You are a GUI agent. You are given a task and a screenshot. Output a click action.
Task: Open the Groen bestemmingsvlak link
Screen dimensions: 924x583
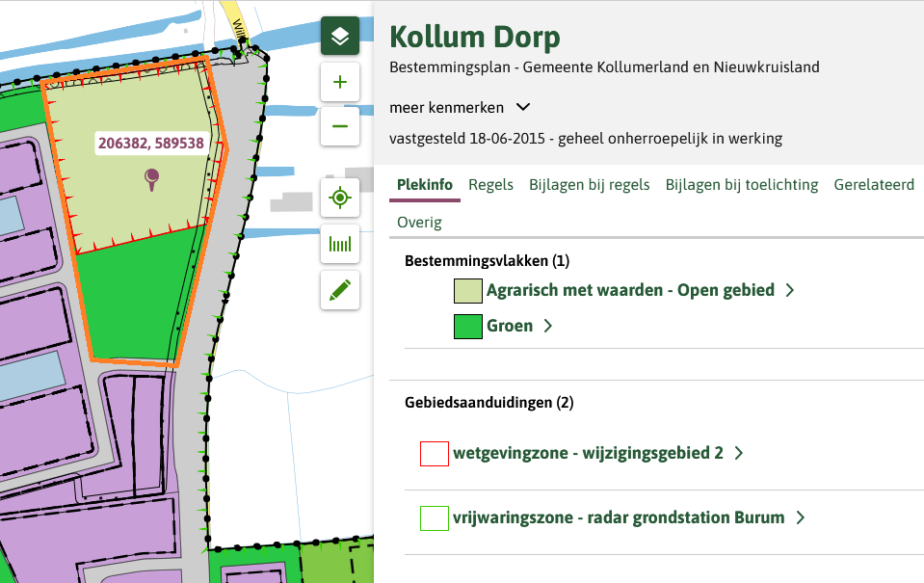510,326
